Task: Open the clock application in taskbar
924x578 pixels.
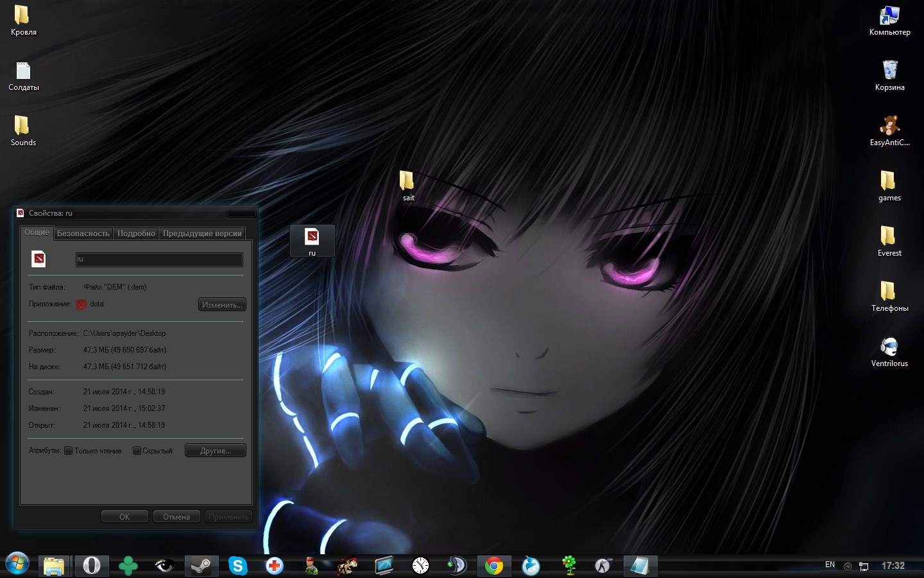Action: (420, 566)
